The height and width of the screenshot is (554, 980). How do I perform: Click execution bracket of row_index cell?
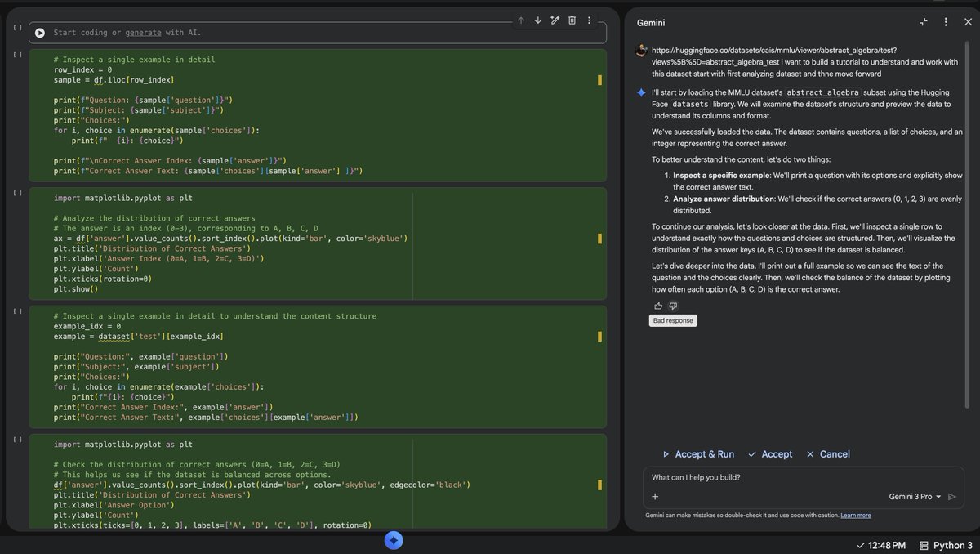click(17, 55)
